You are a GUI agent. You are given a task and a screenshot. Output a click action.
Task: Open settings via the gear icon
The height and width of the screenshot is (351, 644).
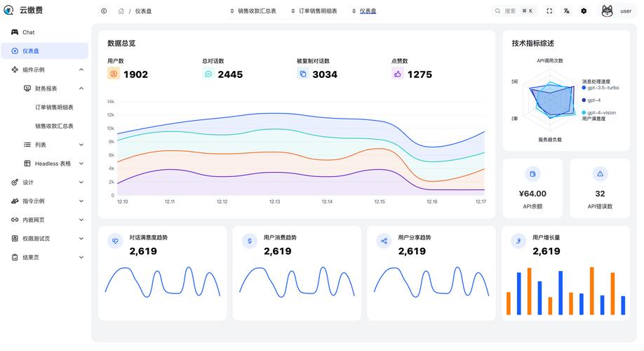click(584, 11)
